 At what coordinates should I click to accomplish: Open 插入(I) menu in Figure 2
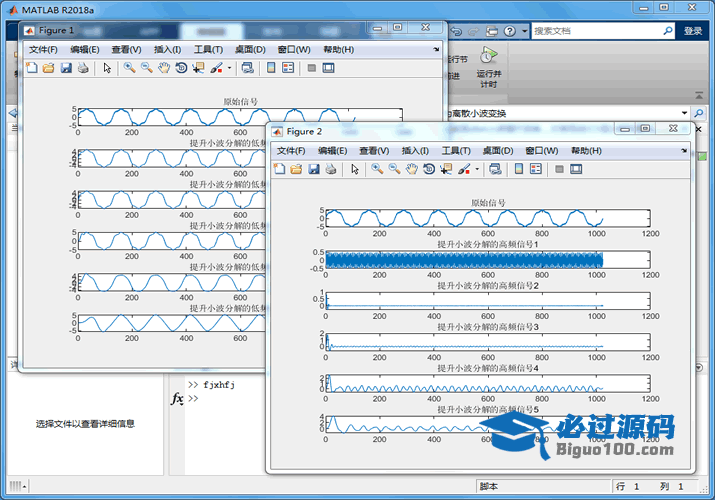(415, 150)
